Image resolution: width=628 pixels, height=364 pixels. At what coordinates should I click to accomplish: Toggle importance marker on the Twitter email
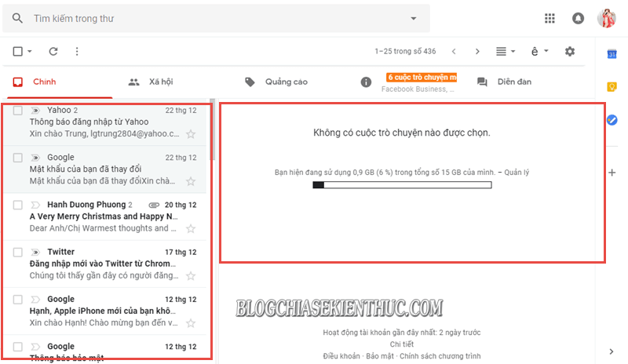coord(35,253)
